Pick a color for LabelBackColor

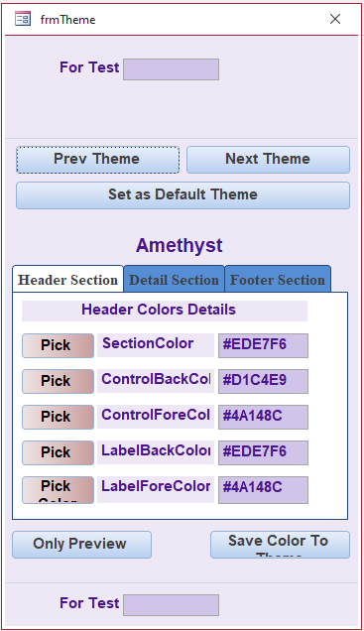point(58,453)
